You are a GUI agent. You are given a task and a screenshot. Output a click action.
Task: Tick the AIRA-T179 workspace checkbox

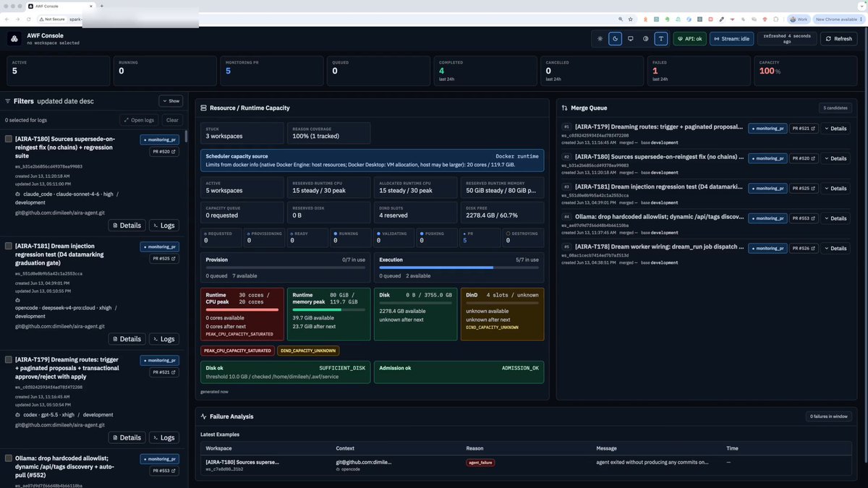click(x=9, y=359)
